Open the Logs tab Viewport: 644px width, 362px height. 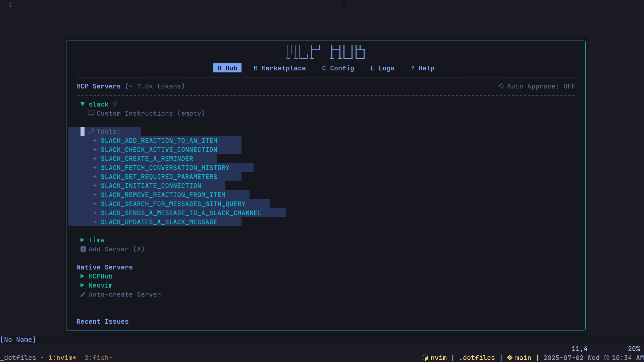tap(382, 68)
